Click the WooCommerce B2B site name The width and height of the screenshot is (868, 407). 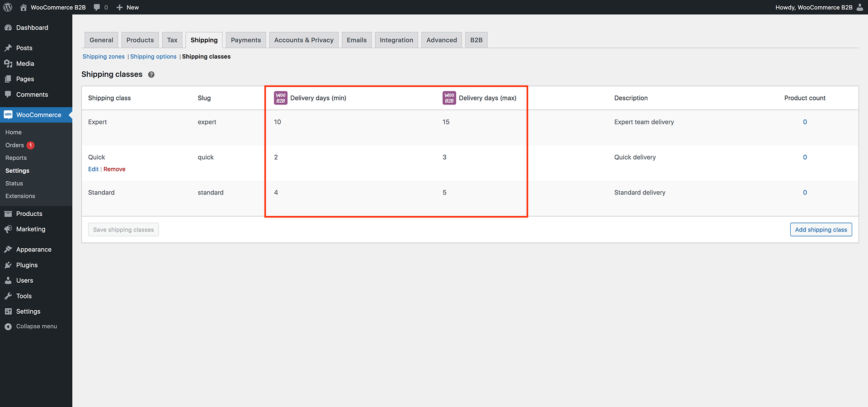tap(58, 7)
